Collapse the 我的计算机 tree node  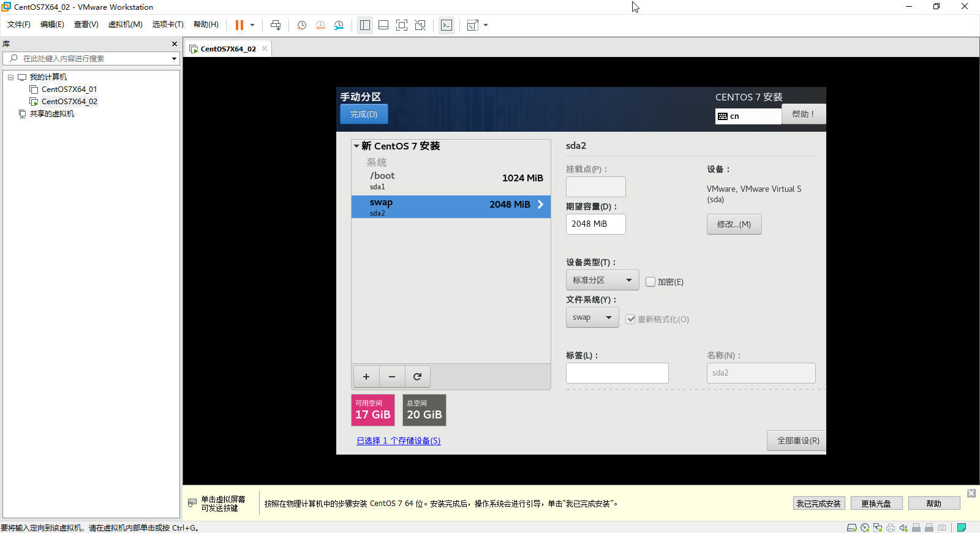(x=10, y=77)
